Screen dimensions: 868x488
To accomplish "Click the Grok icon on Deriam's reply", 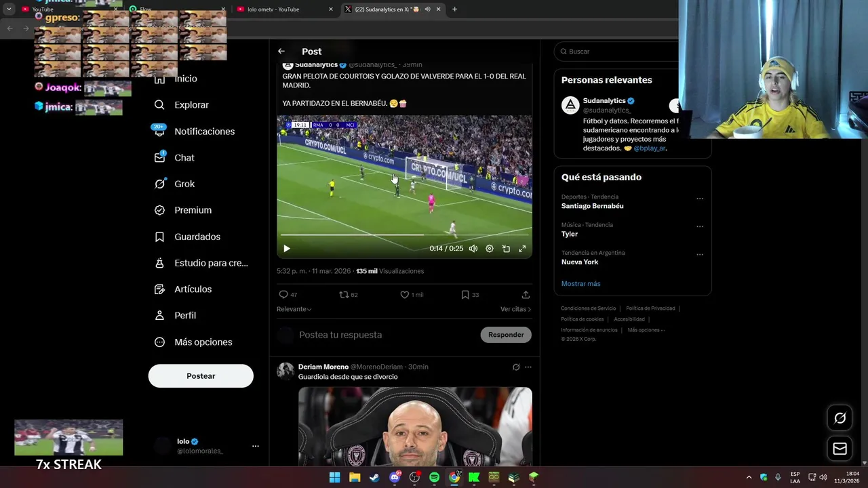I will pos(516,367).
